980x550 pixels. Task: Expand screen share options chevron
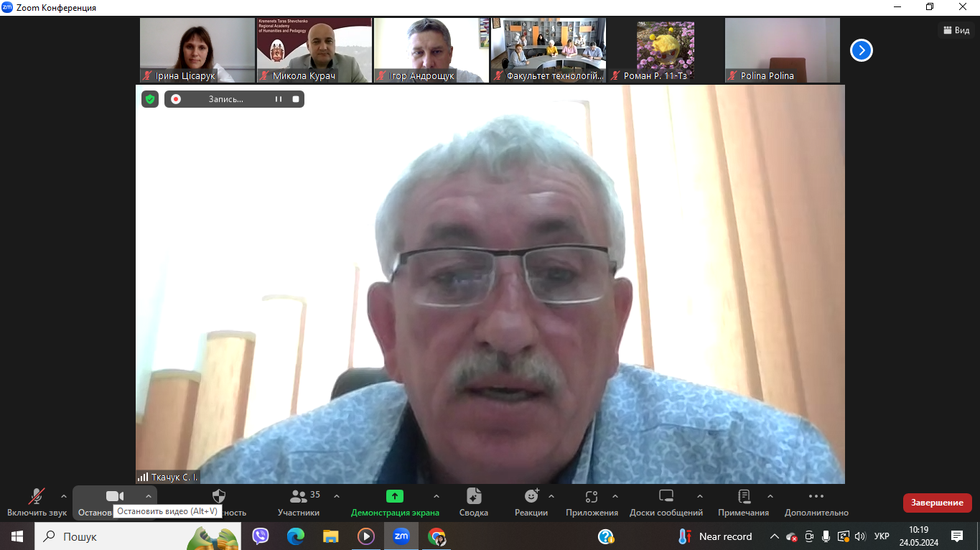click(x=437, y=496)
